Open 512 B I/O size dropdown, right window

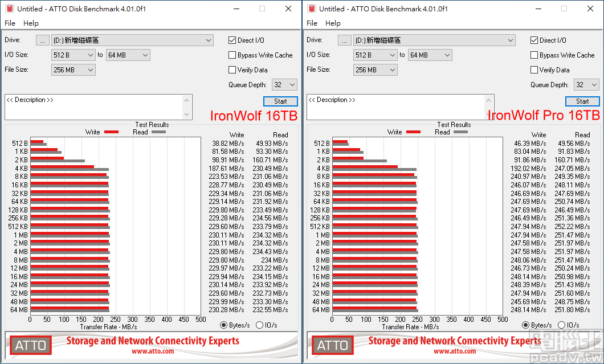tap(375, 55)
